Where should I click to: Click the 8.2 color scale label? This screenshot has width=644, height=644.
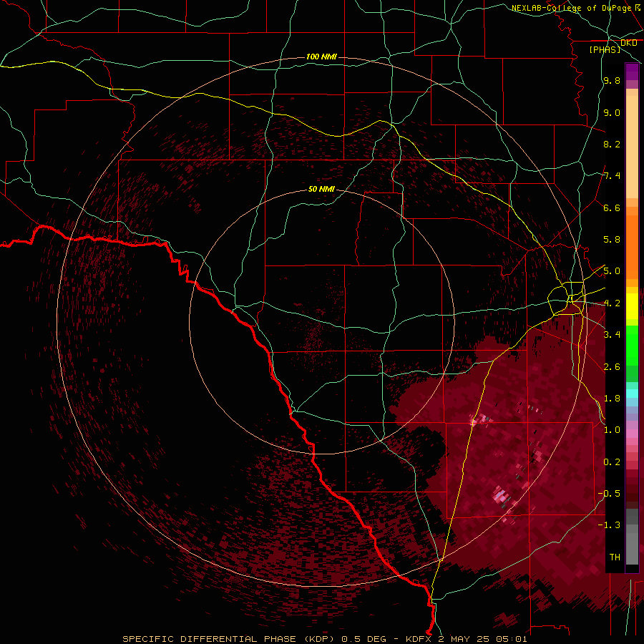pyautogui.click(x=612, y=144)
